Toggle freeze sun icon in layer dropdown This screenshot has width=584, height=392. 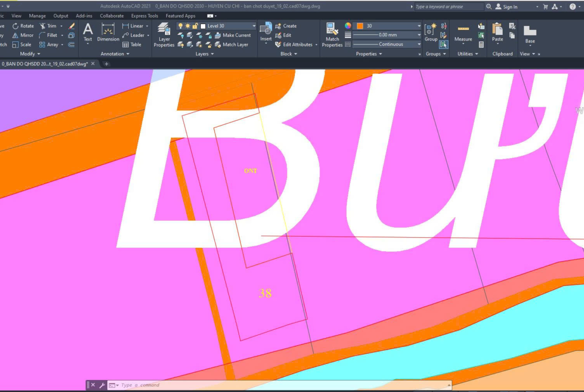click(188, 26)
